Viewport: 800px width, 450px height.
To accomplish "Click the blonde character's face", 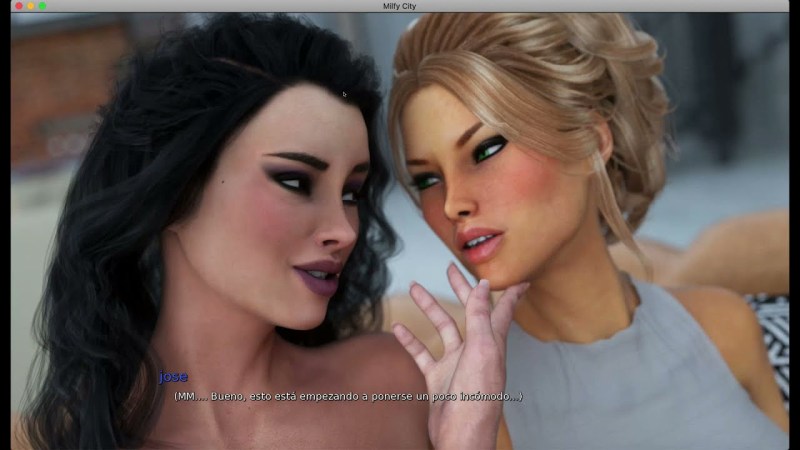I will coord(480,190).
